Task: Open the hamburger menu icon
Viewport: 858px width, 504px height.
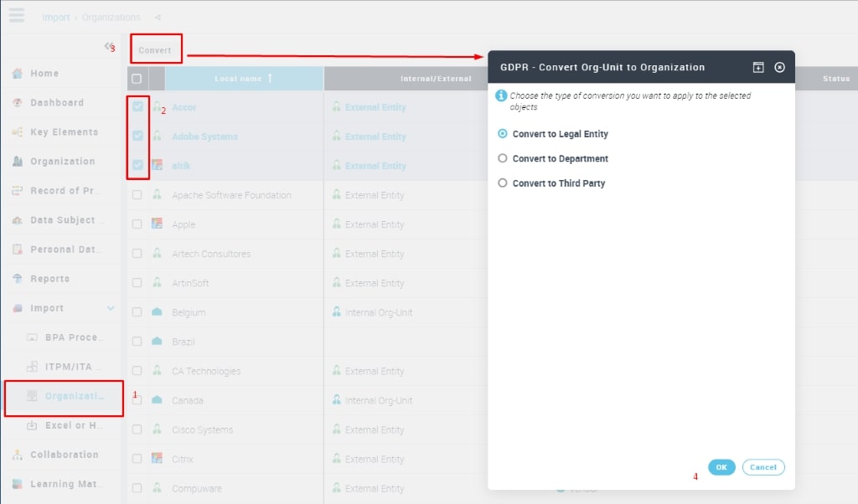Action: click(x=16, y=15)
